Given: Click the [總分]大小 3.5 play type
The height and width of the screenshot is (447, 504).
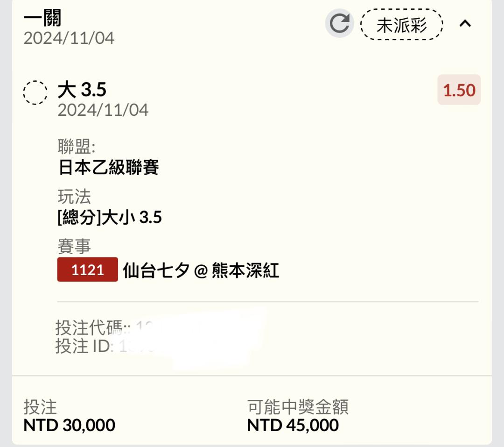Looking at the screenshot, I should (x=109, y=217).
